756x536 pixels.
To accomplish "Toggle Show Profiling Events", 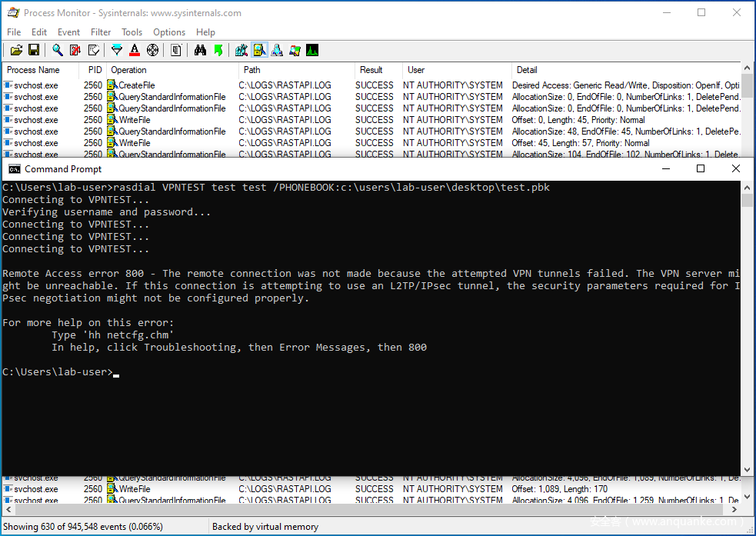I will 312,51.
